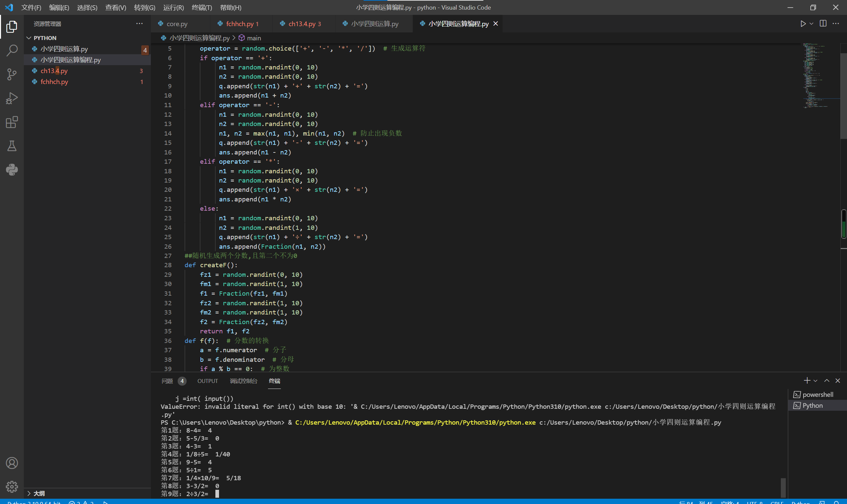Open Run and Debug view
This screenshot has width=847, height=504.
12,99
